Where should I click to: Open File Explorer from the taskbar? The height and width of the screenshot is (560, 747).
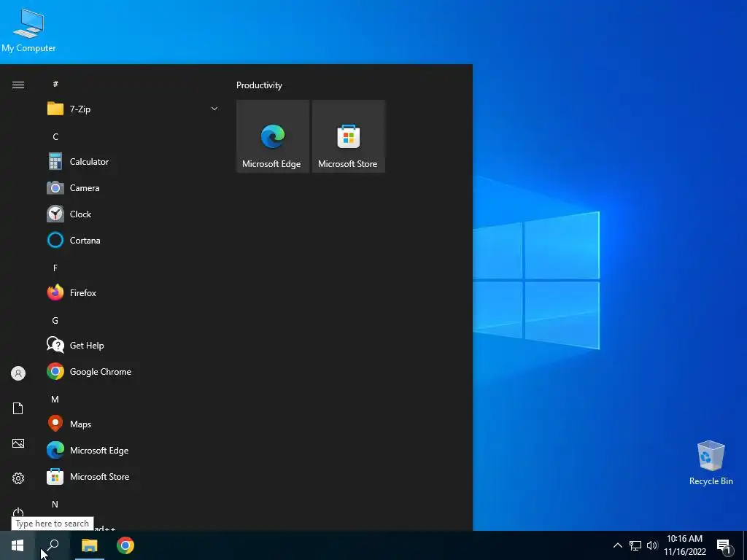pyautogui.click(x=89, y=545)
